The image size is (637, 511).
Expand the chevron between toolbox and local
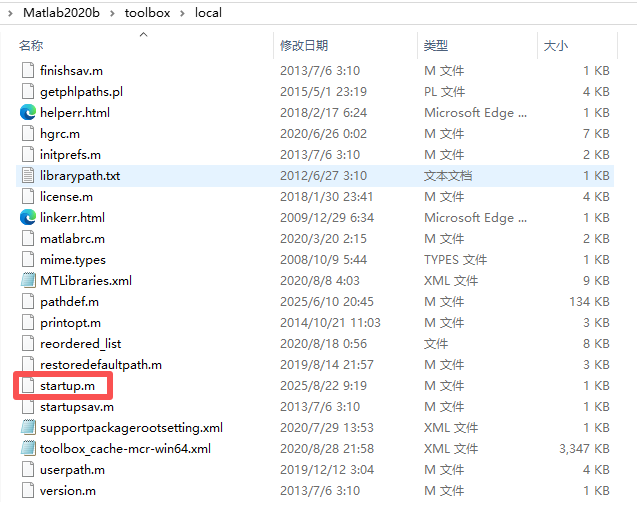click(x=182, y=13)
